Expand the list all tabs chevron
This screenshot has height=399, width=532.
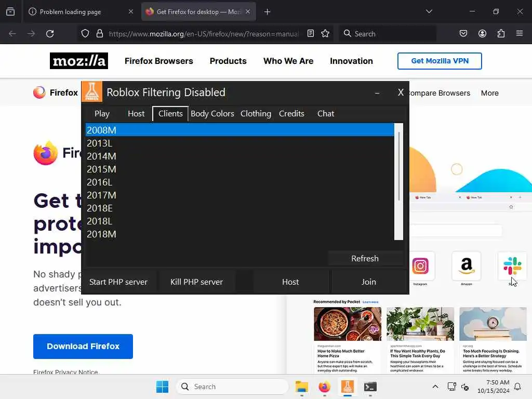tap(429, 11)
